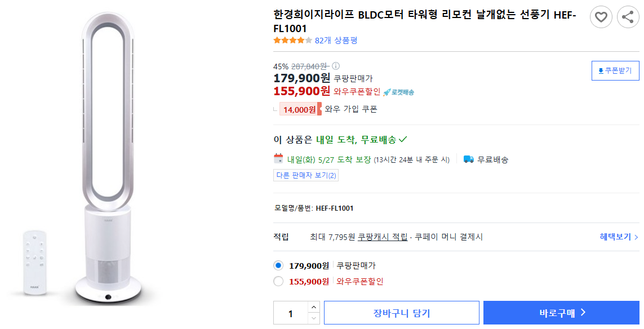Decrease quantity with the down stepper arrow
Viewport: 644px width, 329px height.
[313, 317]
